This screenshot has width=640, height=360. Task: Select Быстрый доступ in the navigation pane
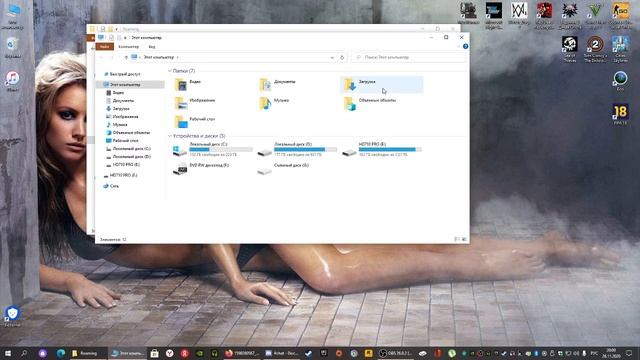pos(125,74)
